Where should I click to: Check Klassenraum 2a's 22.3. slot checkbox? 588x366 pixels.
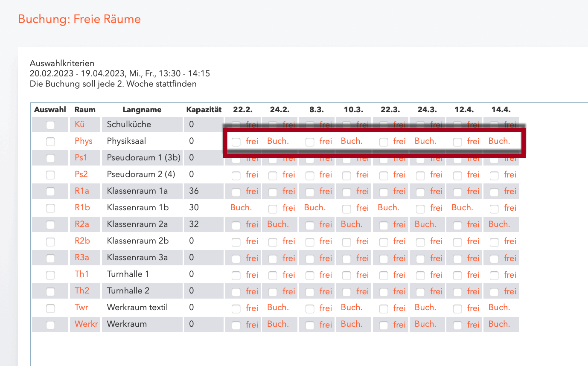[384, 225]
